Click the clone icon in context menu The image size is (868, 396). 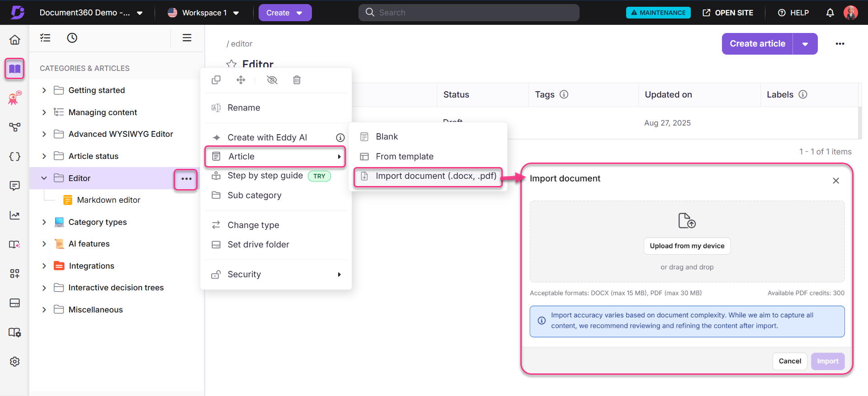216,80
